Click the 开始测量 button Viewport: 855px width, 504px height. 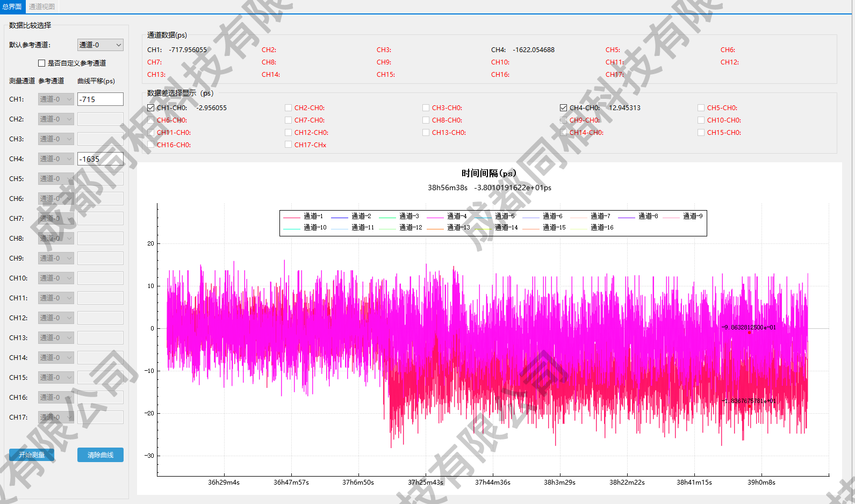tap(32, 455)
